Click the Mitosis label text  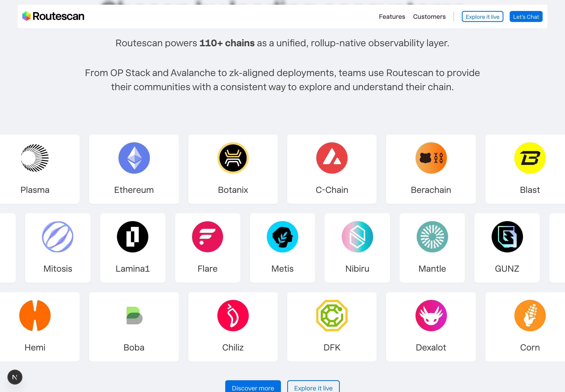click(57, 269)
